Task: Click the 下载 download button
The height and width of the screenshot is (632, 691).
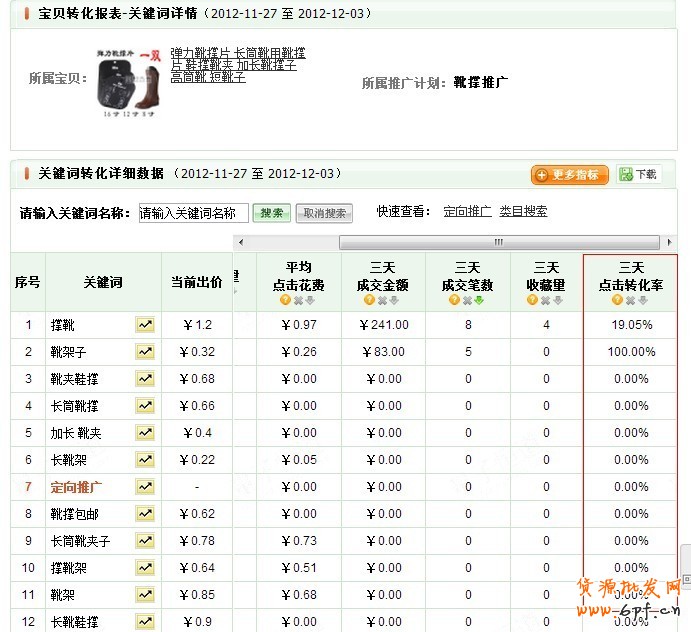Action: 639,175
